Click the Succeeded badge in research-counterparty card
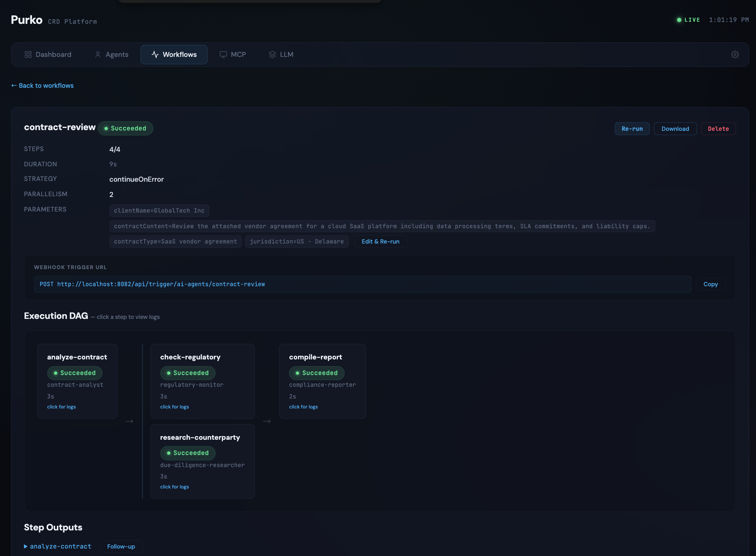 [188, 453]
